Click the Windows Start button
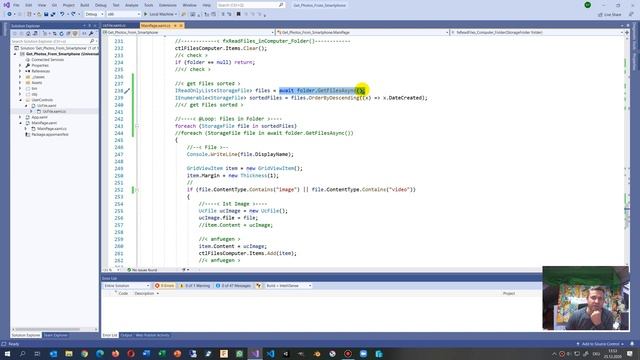Image resolution: width=640 pixels, height=360 pixels. (x=7, y=353)
